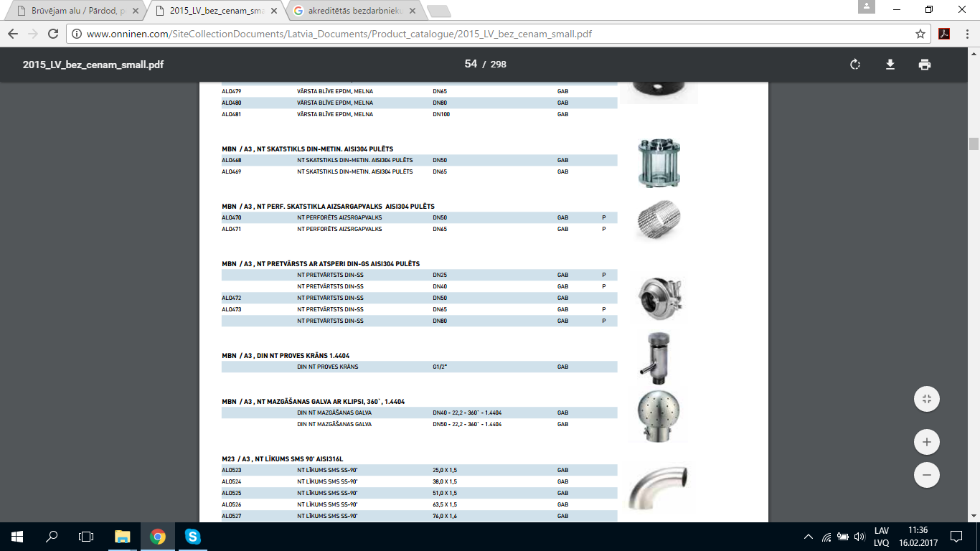Image resolution: width=980 pixels, height=551 pixels.
Task: Bookmark this page with star icon
Action: (920, 34)
